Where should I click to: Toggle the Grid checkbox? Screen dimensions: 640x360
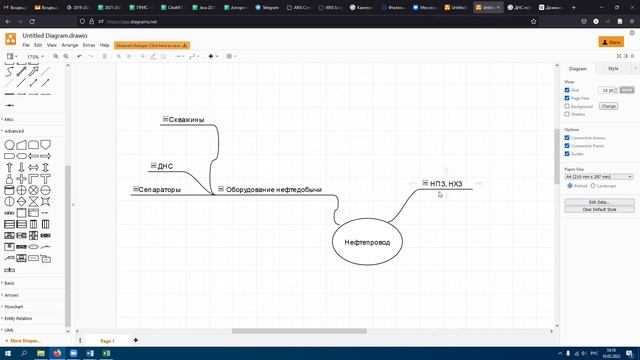tap(567, 90)
